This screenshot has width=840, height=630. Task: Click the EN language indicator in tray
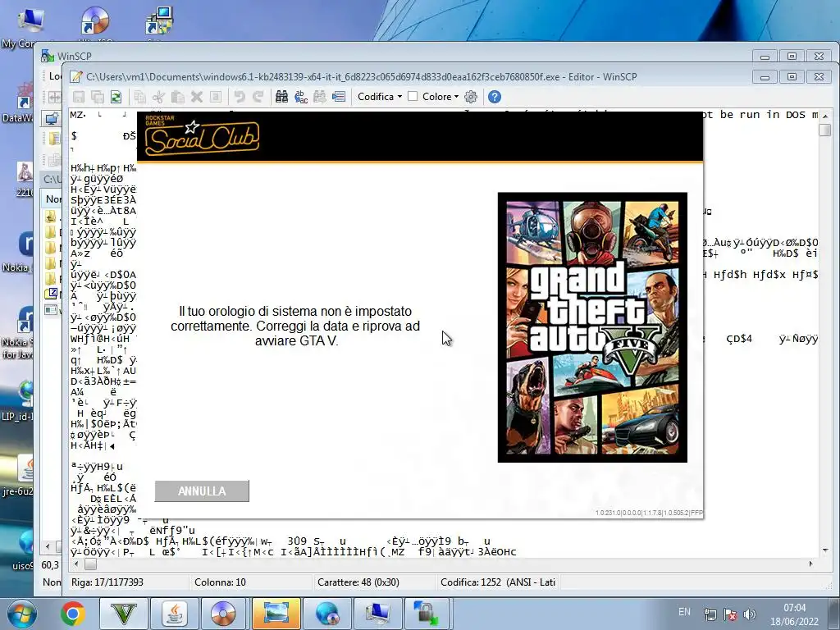(684, 612)
